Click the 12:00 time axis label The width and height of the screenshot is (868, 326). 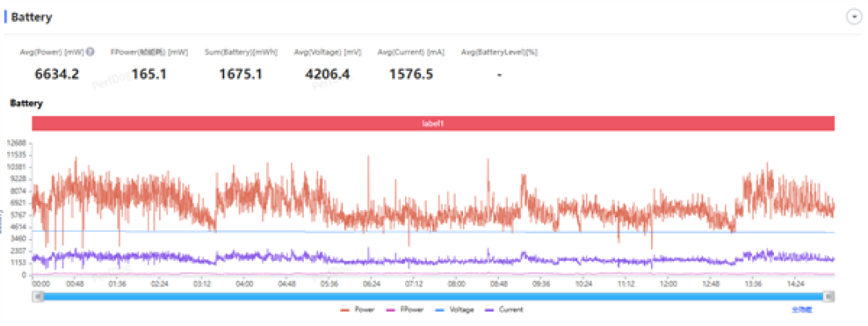point(668,283)
